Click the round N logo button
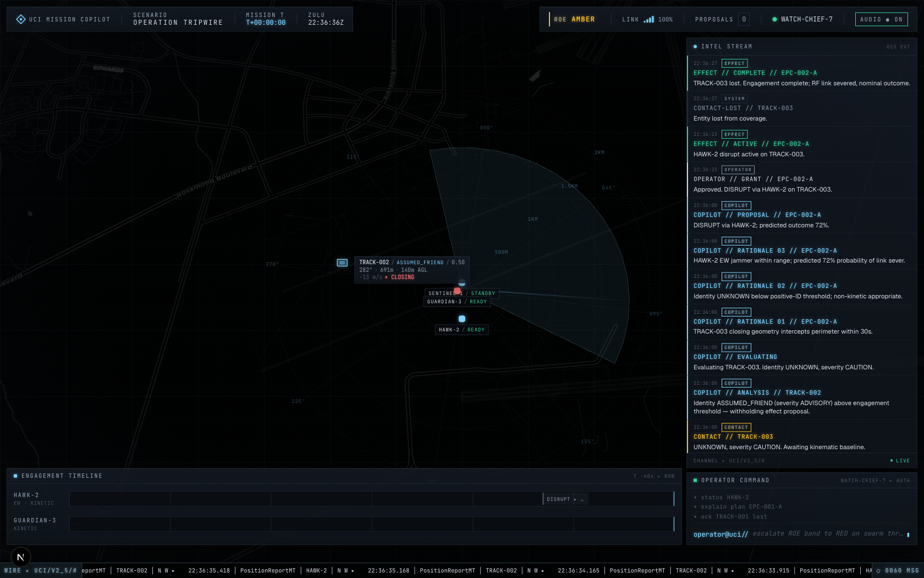 pos(21,557)
